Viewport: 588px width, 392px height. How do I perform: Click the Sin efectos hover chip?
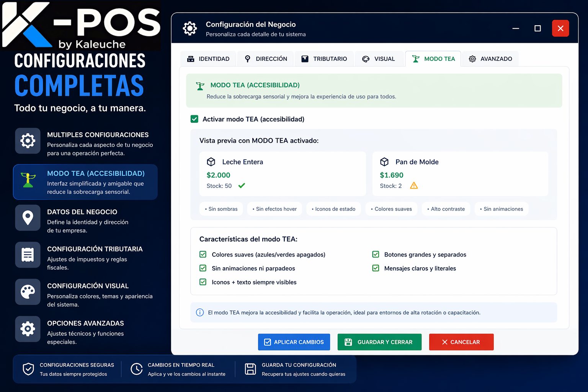click(x=274, y=209)
